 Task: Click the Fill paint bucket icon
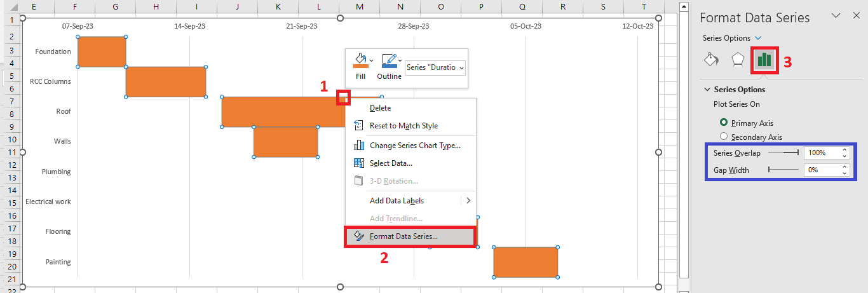pyautogui.click(x=360, y=61)
